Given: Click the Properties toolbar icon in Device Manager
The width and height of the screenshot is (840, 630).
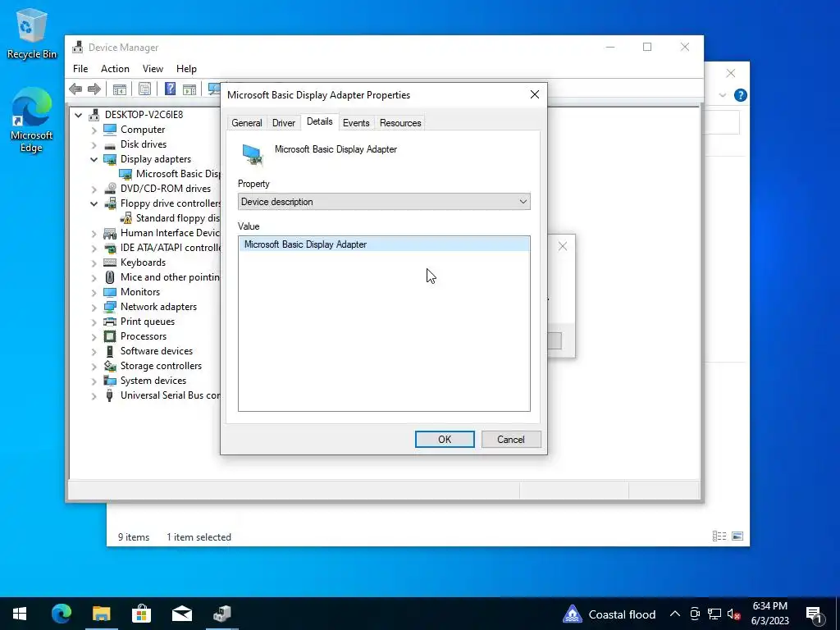Looking at the screenshot, I should click(x=144, y=89).
